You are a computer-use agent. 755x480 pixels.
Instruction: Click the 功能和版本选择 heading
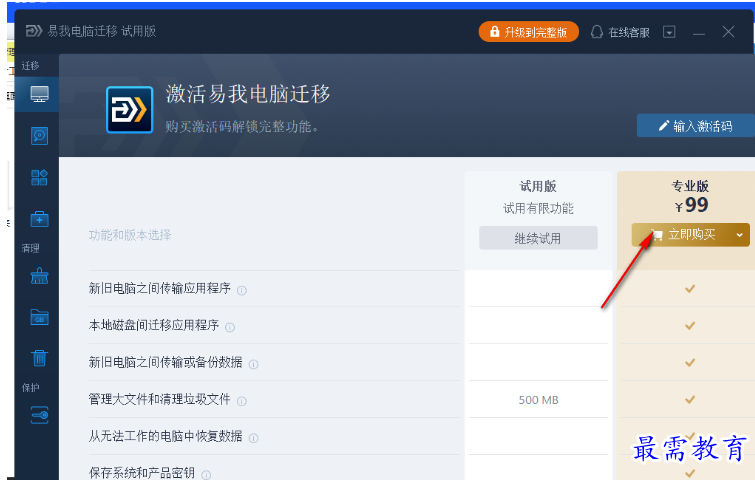(x=130, y=235)
